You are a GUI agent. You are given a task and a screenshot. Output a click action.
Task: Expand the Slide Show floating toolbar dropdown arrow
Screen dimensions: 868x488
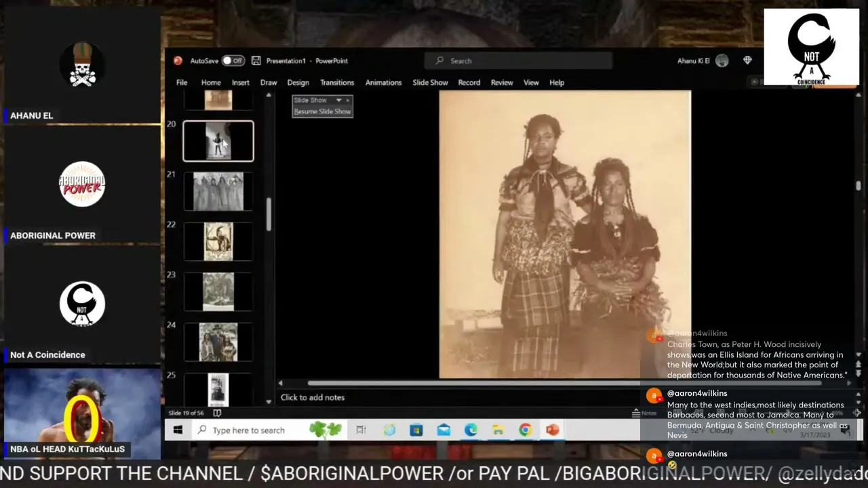[338, 100]
